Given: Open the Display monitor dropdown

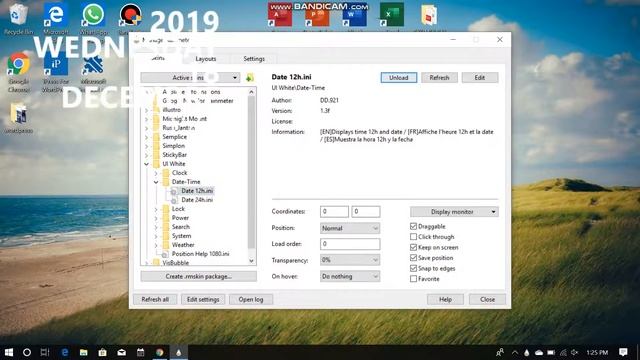Looking at the screenshot, I should (454, 212).
